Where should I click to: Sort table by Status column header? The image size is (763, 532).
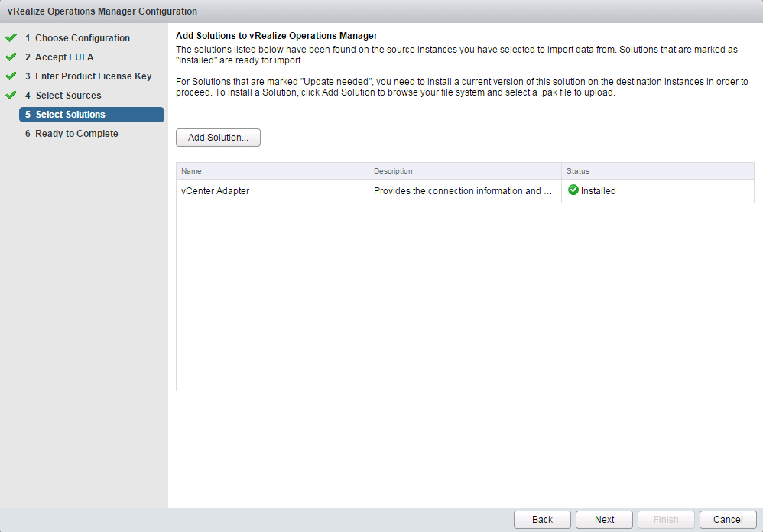[658, 171]
